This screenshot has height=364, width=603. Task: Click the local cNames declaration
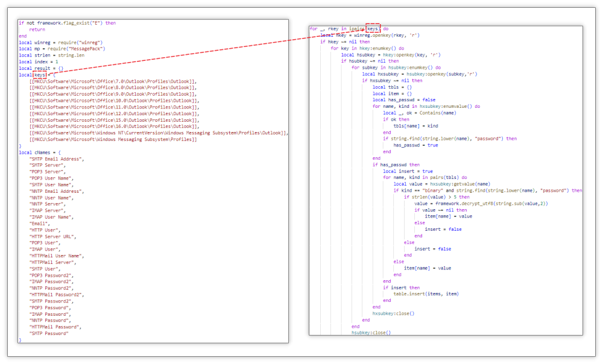[x=40, y=152]
